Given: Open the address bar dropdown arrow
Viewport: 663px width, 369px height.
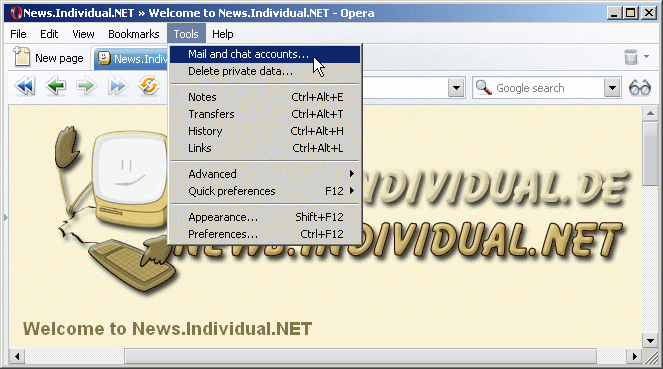Looking at the screenshot, I should point(456,88).
